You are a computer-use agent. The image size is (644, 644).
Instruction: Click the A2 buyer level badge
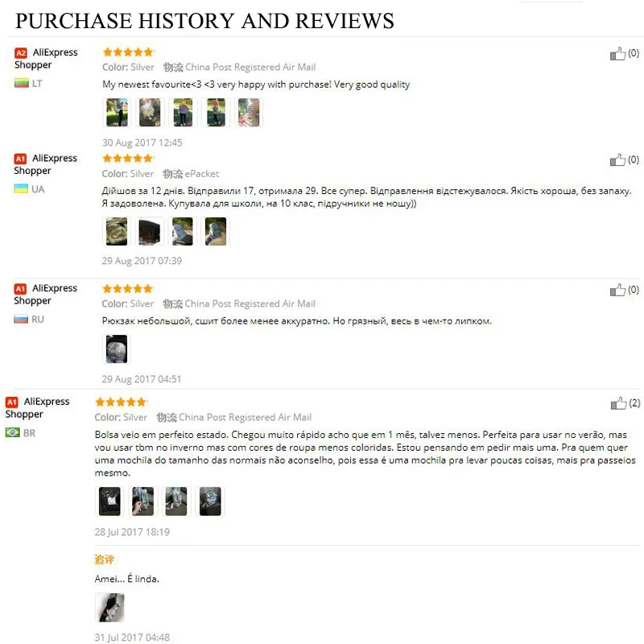tap(21, 53)
